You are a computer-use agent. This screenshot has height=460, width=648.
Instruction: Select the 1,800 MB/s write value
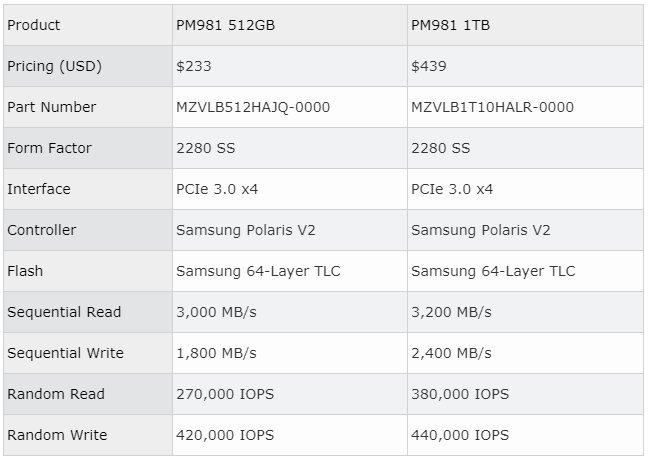pos(216,353)
